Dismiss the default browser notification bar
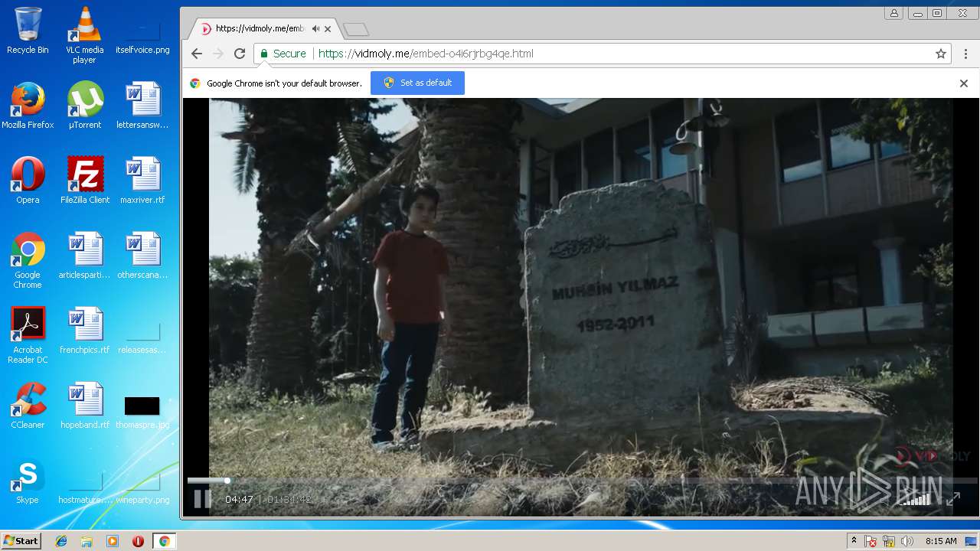 pyautogui.click(x=964, y=83)
